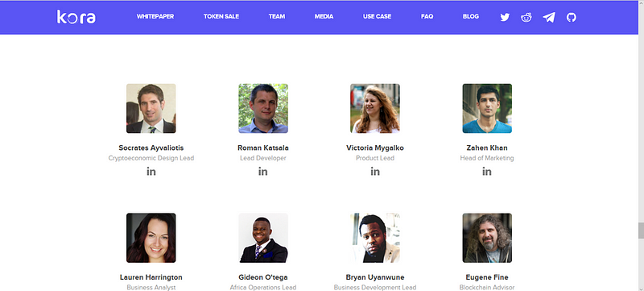The height and width of the screenshot is (291, 644).
Task: Click Eugene Fine's profile photo
Action: click(x=487, y=238)
